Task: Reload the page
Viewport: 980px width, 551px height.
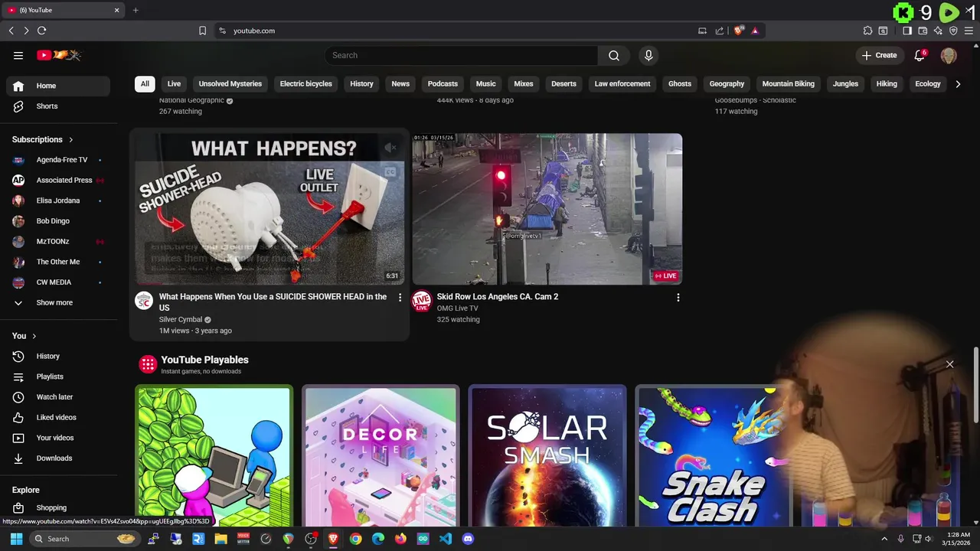Action: [x=41, y=31]
